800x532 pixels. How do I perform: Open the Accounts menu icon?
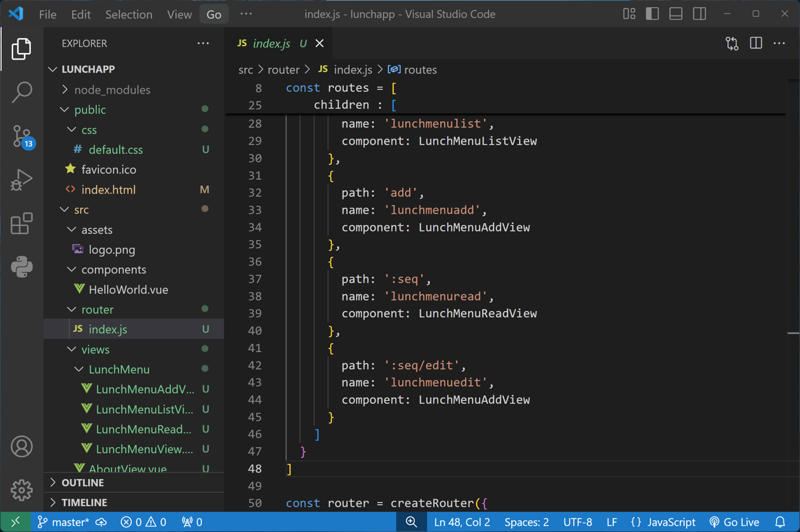coord(22,446)
